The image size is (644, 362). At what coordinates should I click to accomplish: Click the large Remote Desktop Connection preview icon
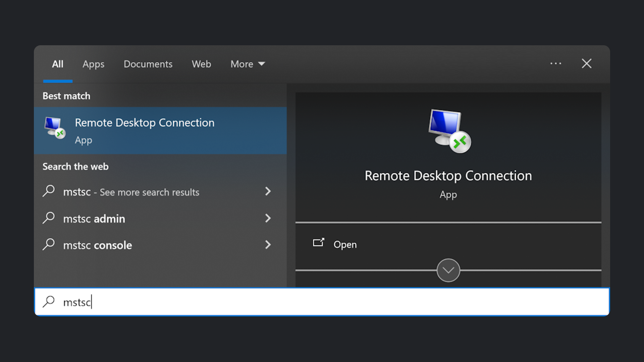[449, 131]
